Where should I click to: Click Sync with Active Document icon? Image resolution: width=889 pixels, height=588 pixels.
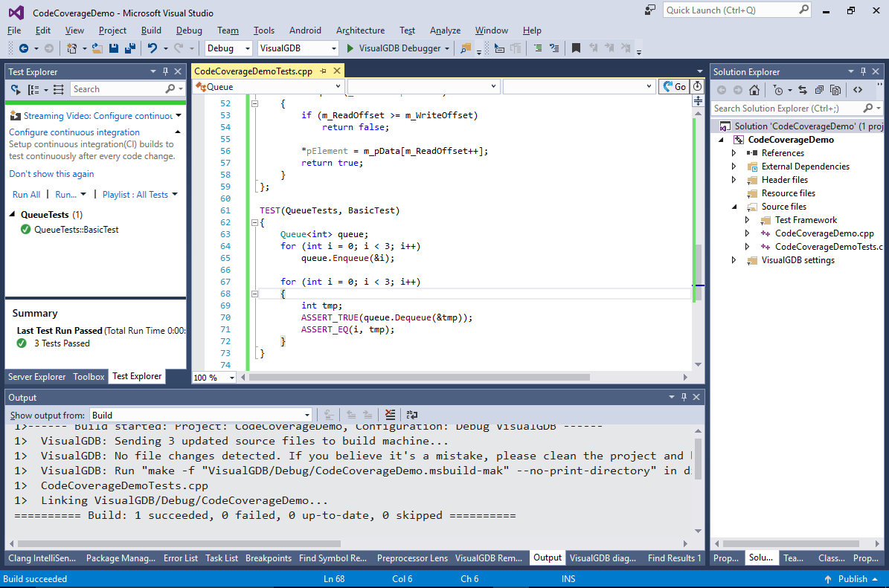point(802,89)
